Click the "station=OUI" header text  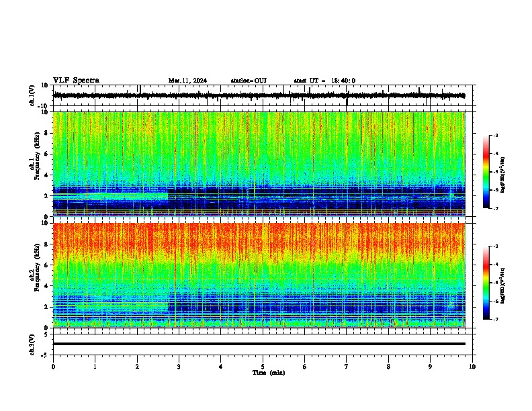[249, 81]
